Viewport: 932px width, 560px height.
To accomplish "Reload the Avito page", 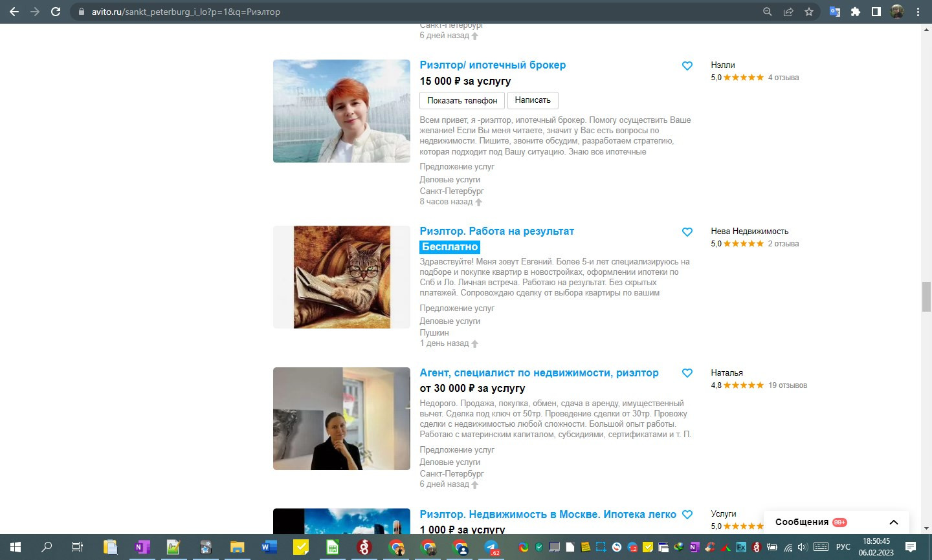I will (x=56, y=12).
